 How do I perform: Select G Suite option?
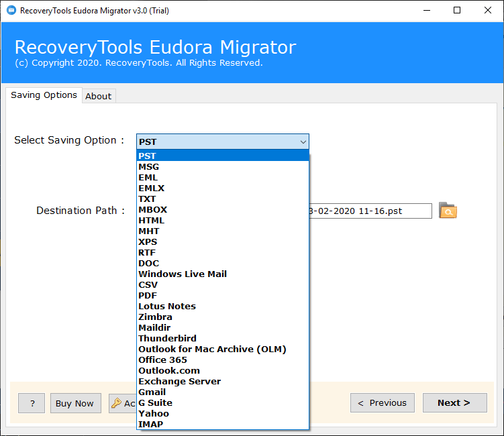point(222,402)
